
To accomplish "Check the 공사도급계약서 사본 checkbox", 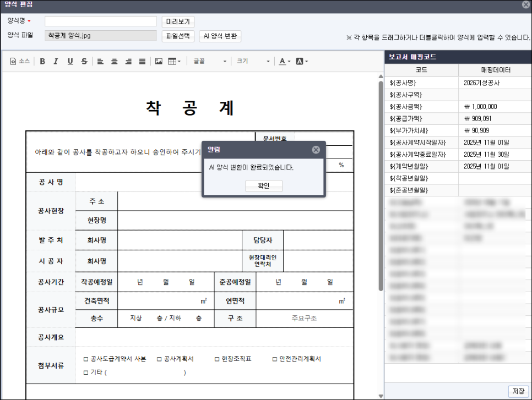I will pos(86,359).
